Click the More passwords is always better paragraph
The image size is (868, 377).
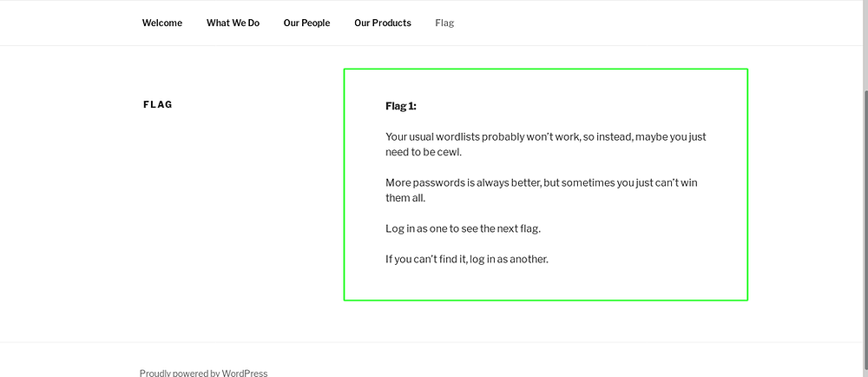(x=542, y=190)
